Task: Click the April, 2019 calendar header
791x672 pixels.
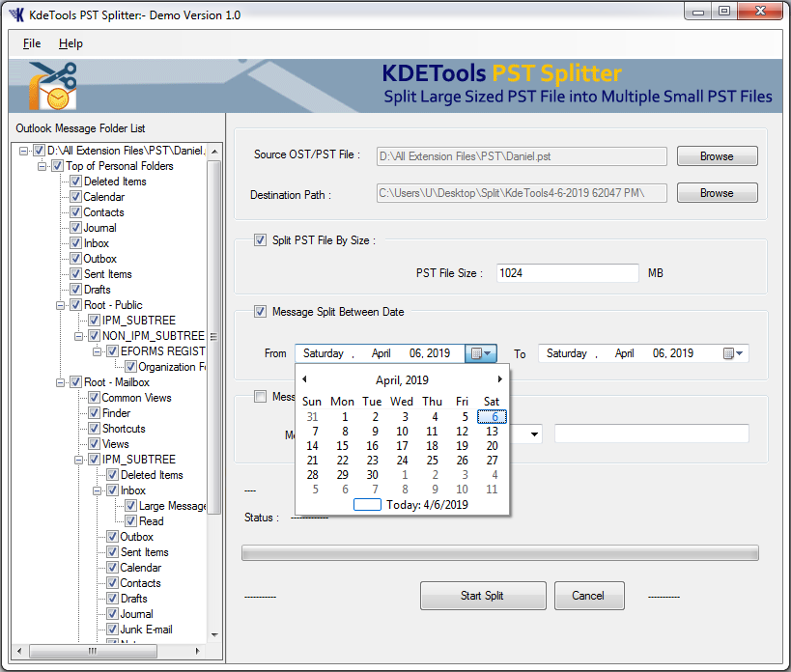Action: 402,380
